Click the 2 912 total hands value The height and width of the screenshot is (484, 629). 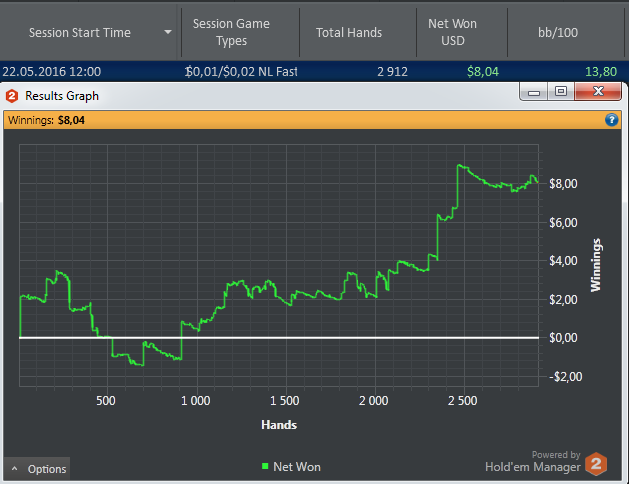392,72
